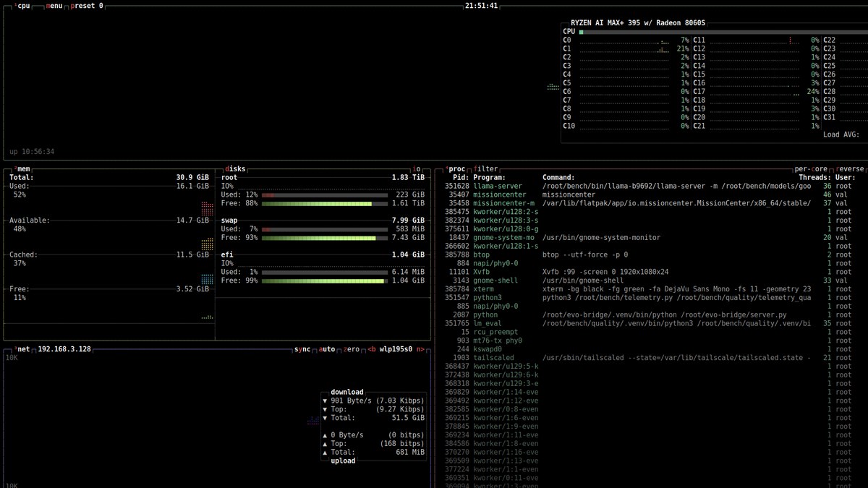This screenshot has height=488, width=868.
Task: Click the download Total 51.5 GiB value
Action: pyautogui.click(x=407, y=418)
